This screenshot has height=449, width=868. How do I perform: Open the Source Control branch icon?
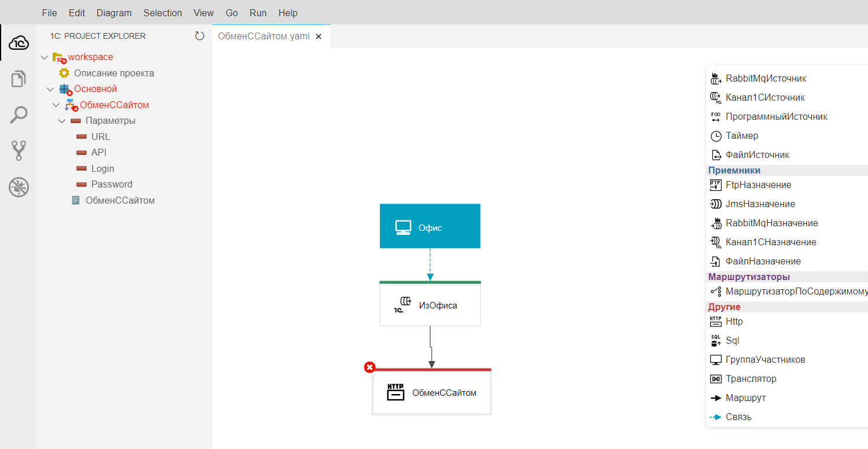[x=19, y=150]
